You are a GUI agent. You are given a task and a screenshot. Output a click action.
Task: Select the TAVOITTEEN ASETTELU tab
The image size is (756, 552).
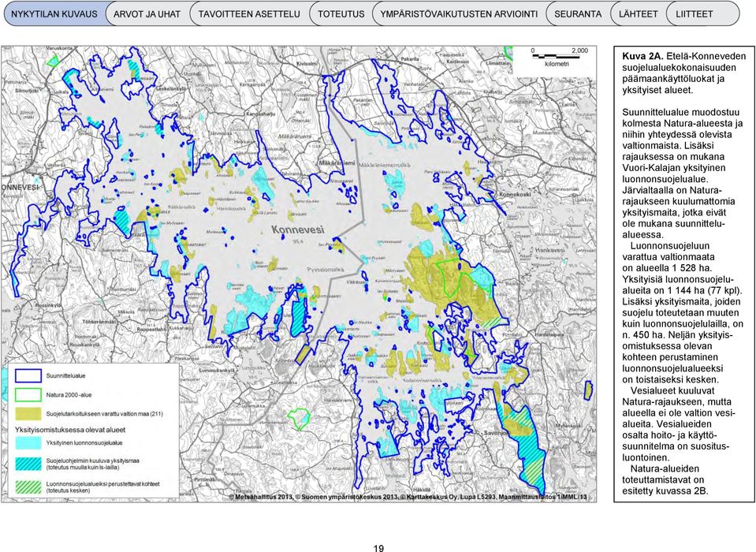249,14
